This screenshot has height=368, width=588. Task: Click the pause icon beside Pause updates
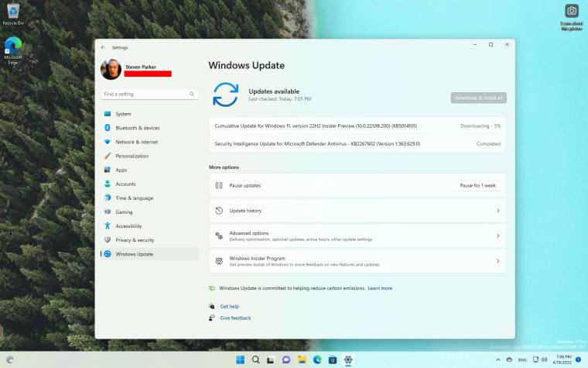[219, 185]
